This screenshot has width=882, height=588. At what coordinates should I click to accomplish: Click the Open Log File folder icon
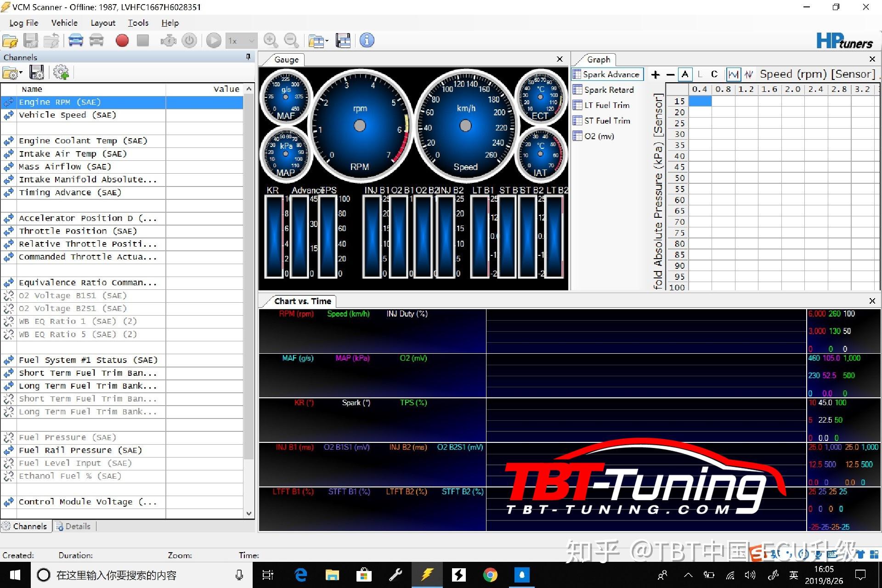point(10,41)
